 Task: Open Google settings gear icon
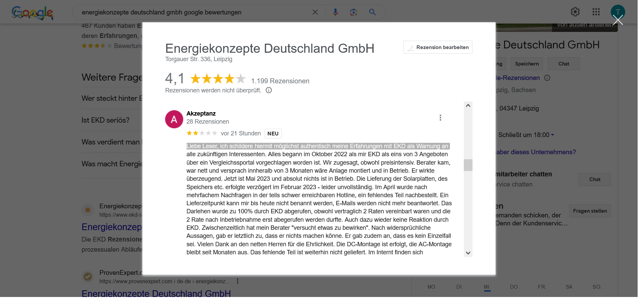[x=575, y=12]
